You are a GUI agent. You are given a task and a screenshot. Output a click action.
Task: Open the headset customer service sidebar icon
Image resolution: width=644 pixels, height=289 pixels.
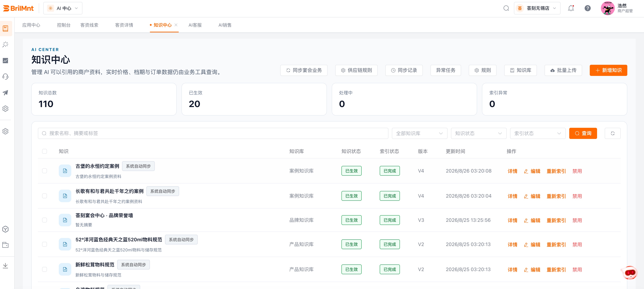coord(6,77)
